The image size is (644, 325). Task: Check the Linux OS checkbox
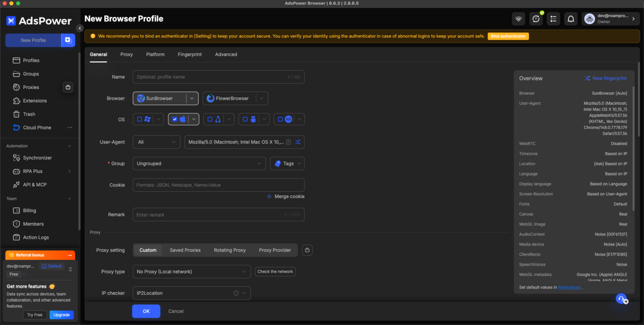(x=210, y=119)
